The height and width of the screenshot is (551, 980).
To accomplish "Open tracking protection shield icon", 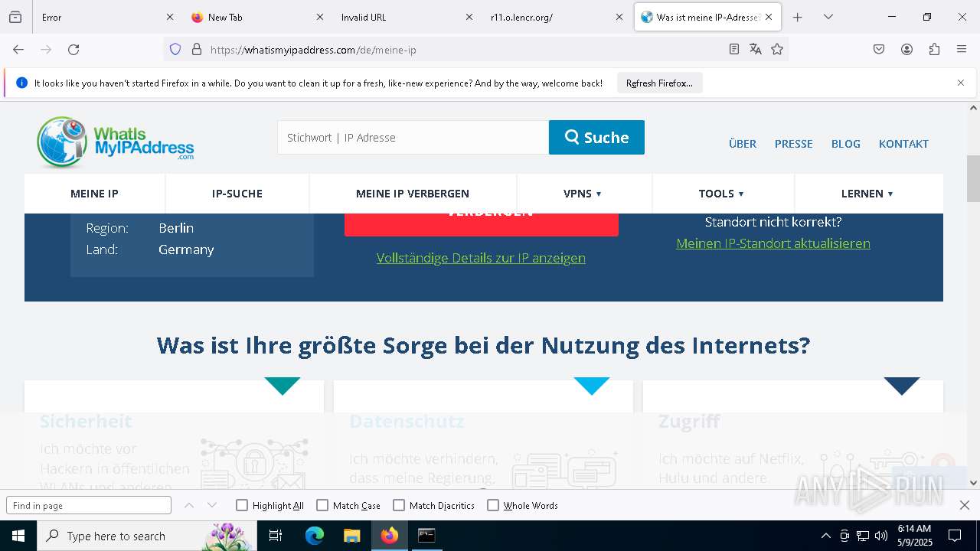I will (175, 49).
